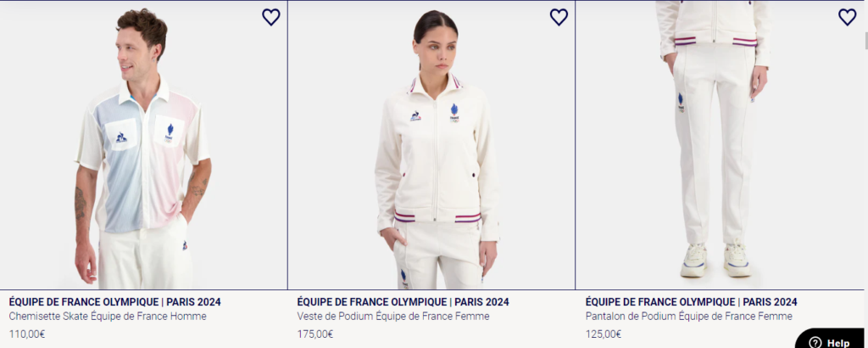868x348 pixels.
Task: Add Chemisette Skate Homme to wishlist heart
Action: (x=270, y=17)
